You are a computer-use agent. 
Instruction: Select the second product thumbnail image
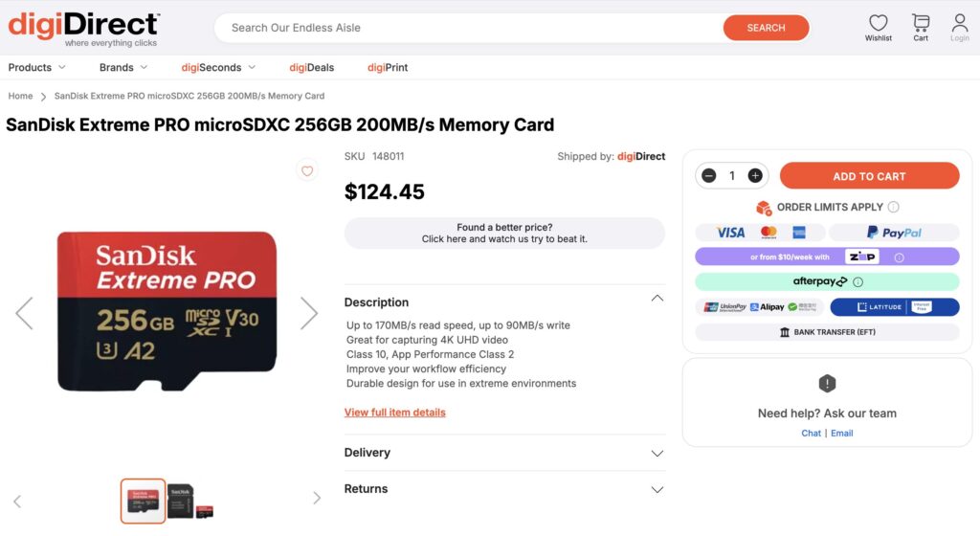coord(180,501)
